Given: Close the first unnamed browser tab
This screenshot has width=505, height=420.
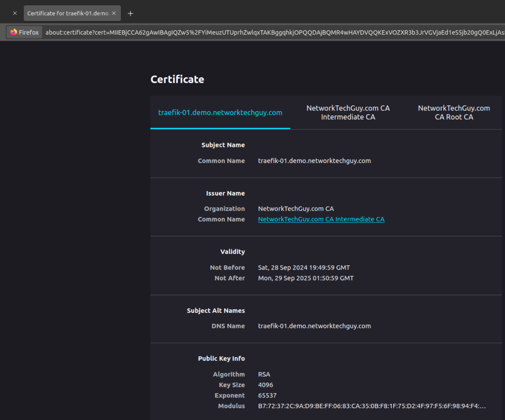Looking at the screenshot, I should point(15,13).
